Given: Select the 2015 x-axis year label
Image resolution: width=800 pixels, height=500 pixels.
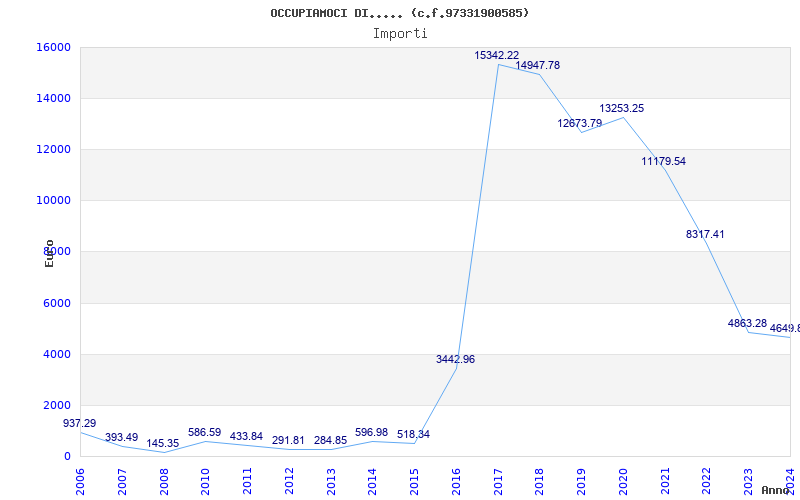Looking at the screenshot, I should (x=414, y=481).
